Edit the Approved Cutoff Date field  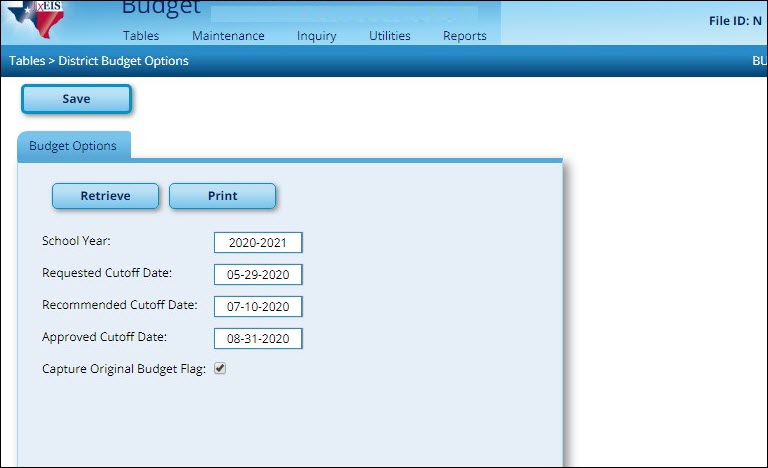257,339
